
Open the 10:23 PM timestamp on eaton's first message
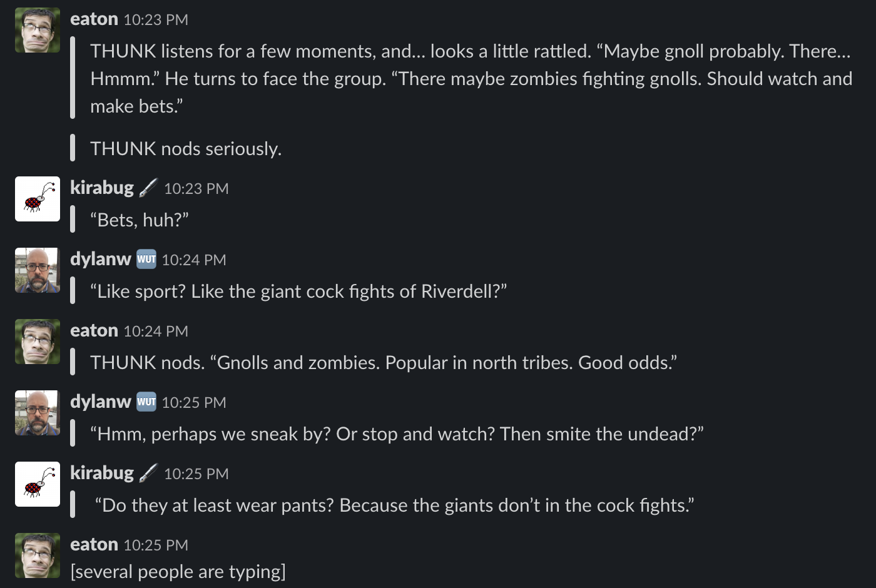point(156,20)
